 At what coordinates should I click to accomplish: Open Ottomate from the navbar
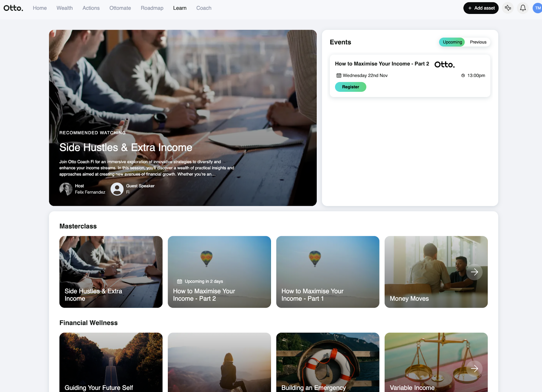pyautogui.click(x=120, y=8)
